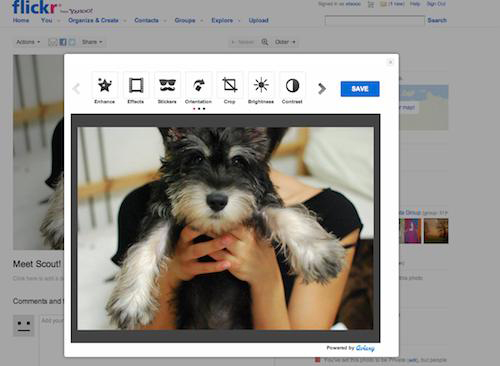Focus the Flickr search field
This screenshot has width=500, height=366.
375,20
